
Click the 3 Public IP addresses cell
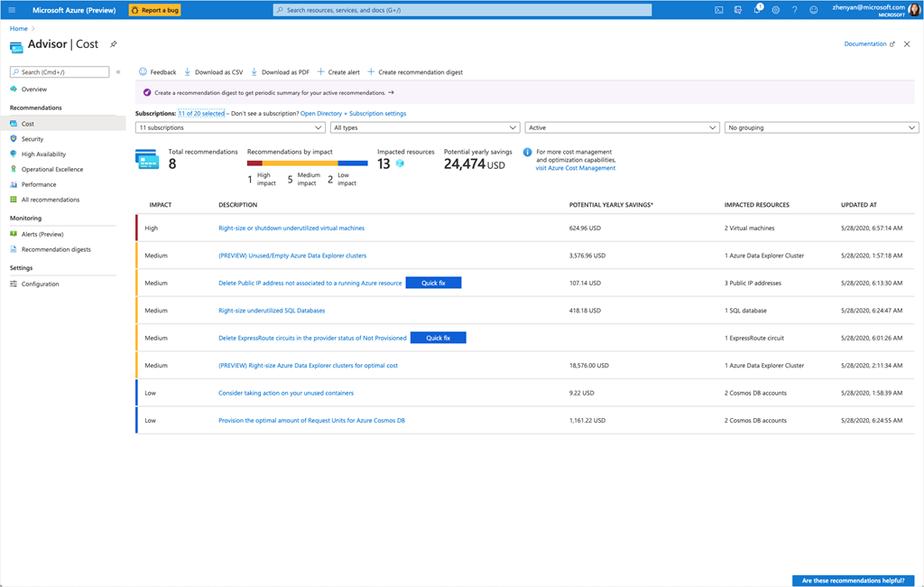coord(753,284)
